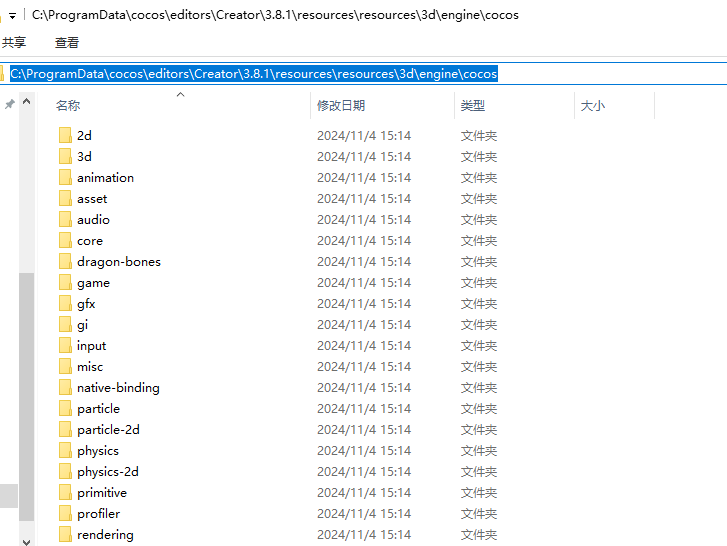Select the 'rendering' folder name
The image size is (727, 546).
point(105,535)
